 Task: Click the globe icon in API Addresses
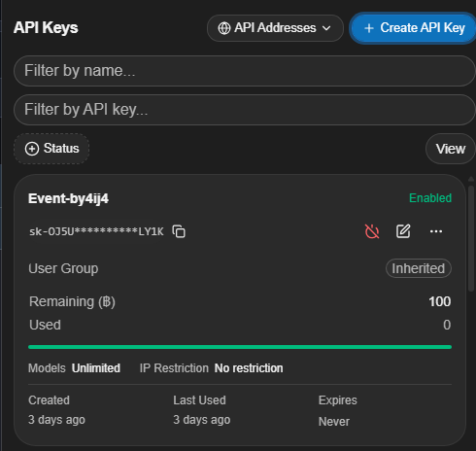tap(224, 28)
